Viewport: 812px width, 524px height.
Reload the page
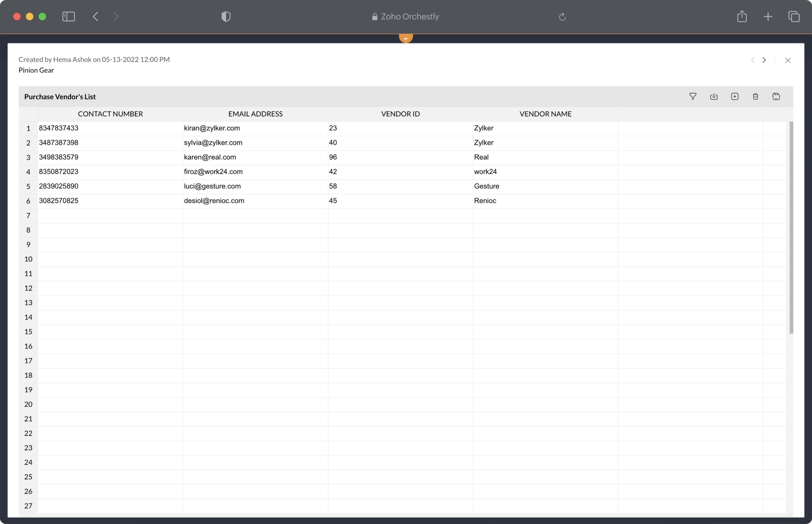coord(562,16)
